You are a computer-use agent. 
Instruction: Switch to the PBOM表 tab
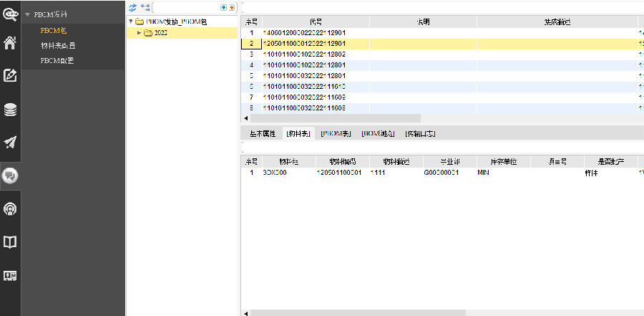point(336,133)
